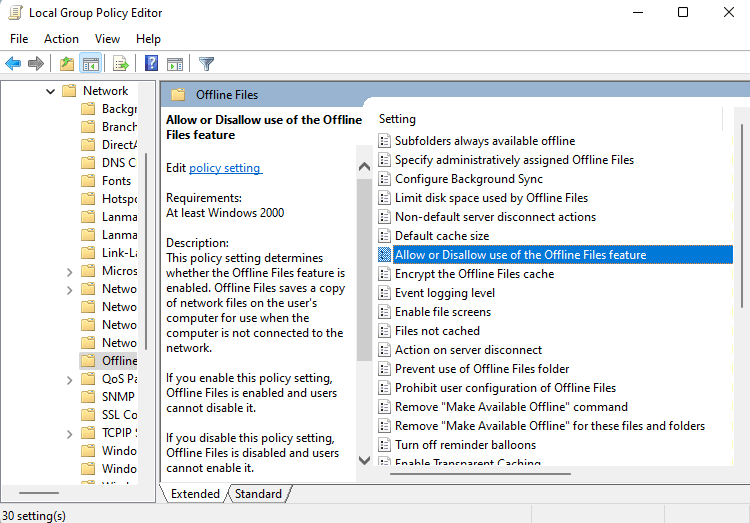Click the Default cache size policy icon
The image size is (750, 523).
[x=385, y=236]
